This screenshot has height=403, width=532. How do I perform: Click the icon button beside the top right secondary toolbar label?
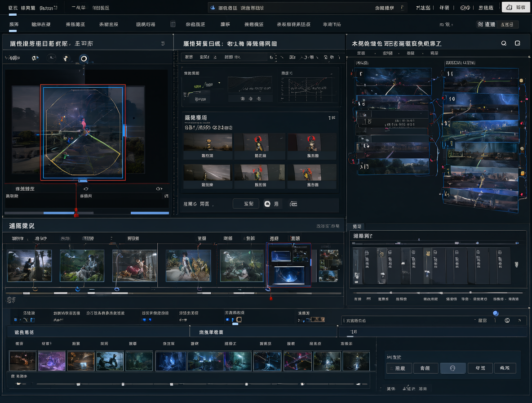point(480,24)
